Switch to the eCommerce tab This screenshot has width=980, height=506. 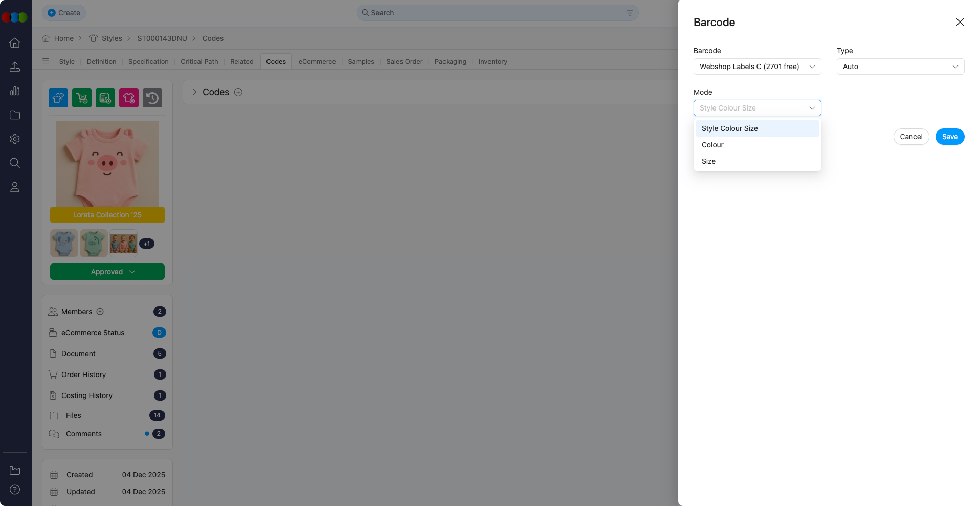click(317, 62)
